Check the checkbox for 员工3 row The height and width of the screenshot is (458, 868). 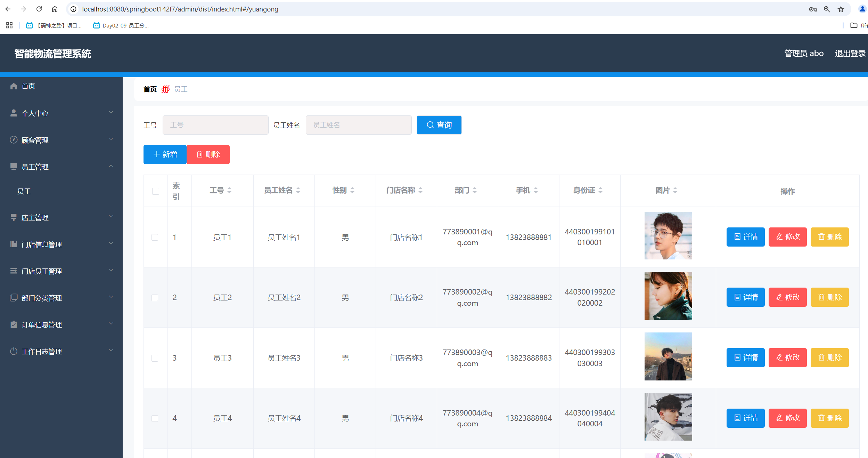click(155, 358)
